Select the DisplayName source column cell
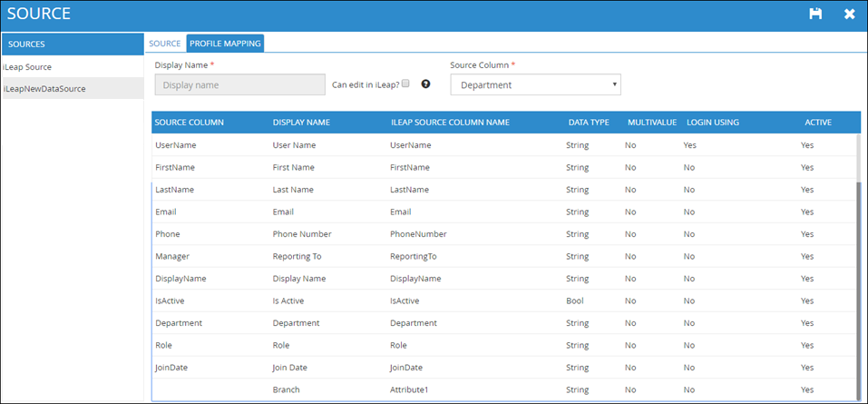Image resolution: width=868 pixels, height=404 pixels. [x=180, y=278]
